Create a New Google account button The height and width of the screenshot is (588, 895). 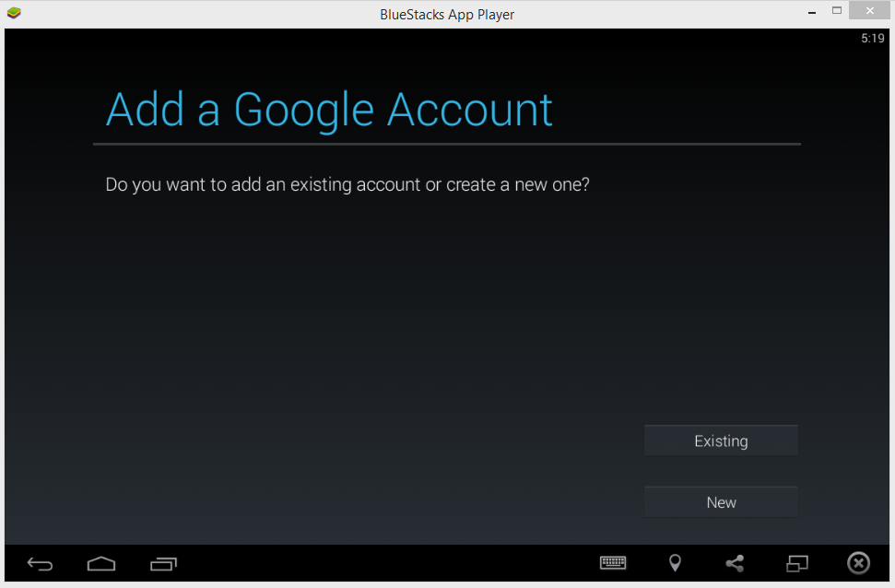pos(721,501)
